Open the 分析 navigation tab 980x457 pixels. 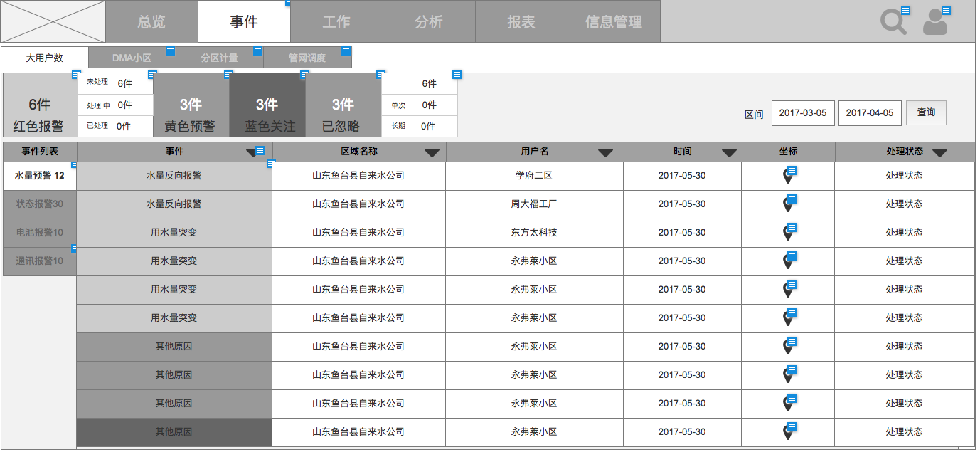point(429,22)
